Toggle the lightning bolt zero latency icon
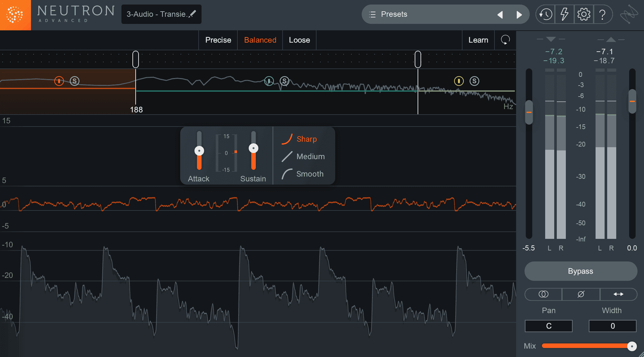This screenshot has height=357, width=644. tap(564, 14)
